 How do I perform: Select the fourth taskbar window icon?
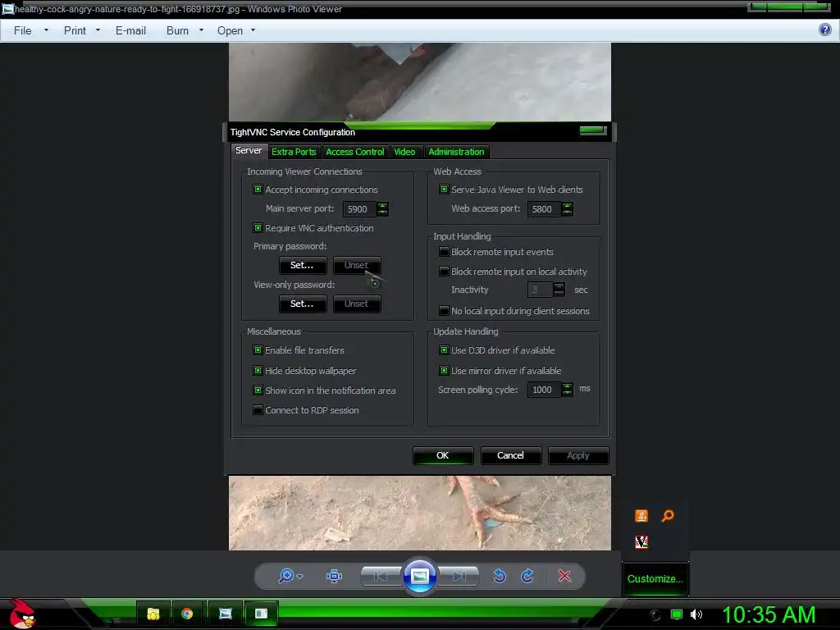pyautogui.click(x=262, y=614)
